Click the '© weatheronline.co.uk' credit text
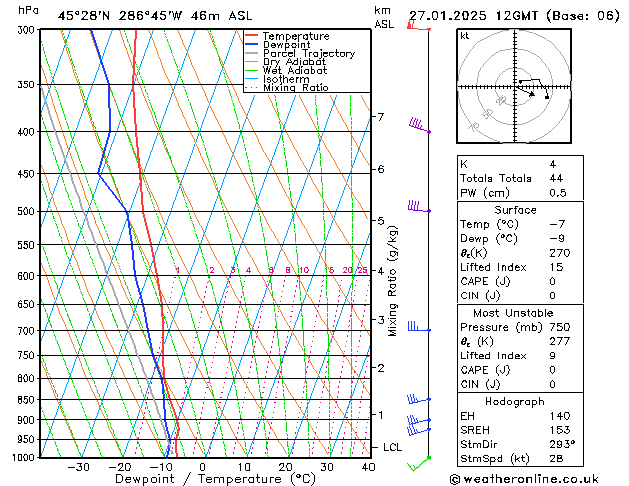Viewport: 629px width, 486px height. (524, 479)
